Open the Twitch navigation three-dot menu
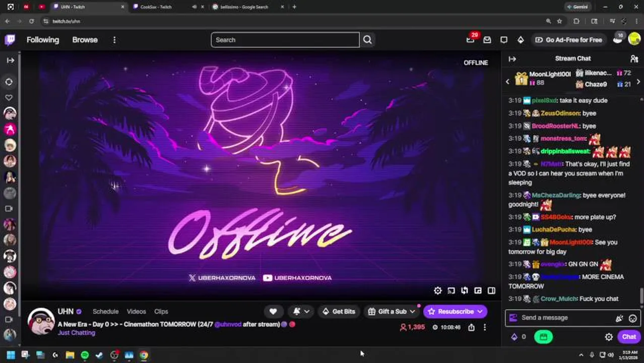 pyautogui.click(x=114, y=40)
